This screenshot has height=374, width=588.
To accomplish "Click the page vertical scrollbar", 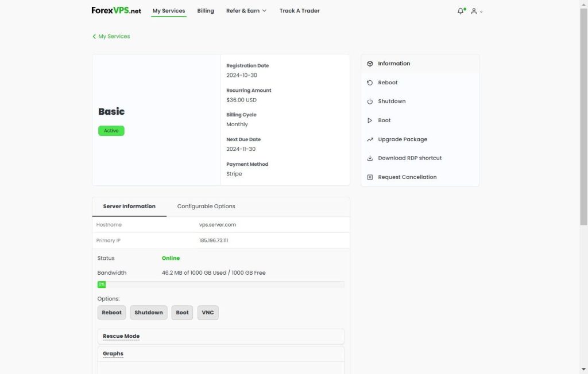I will pyautogui.click(x=583, y=117).
